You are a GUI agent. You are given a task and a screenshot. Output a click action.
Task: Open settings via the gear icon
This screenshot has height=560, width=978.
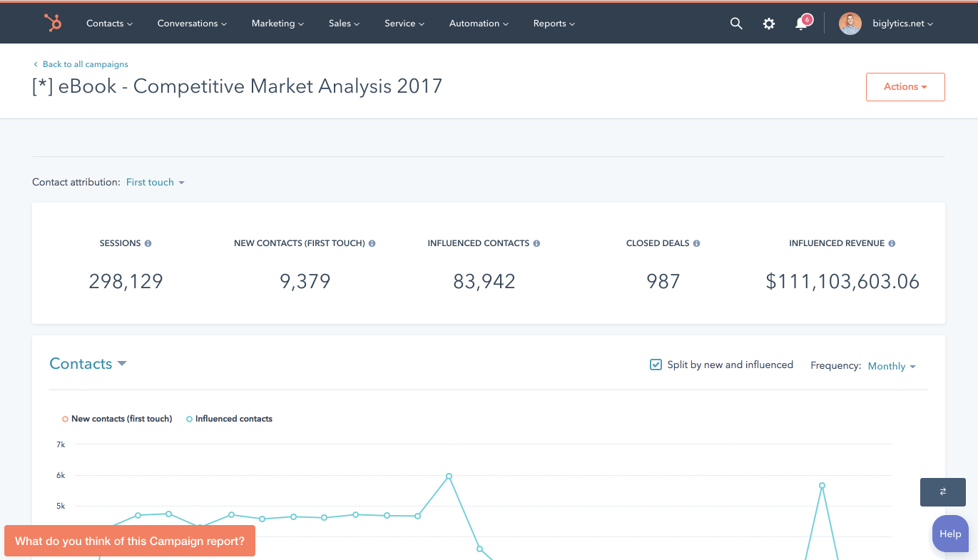[768, 24]
